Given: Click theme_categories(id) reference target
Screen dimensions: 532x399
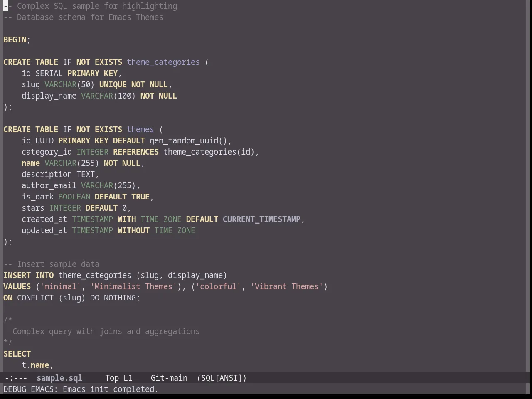Looking at the screenshot, I should [x=209, y=152].
